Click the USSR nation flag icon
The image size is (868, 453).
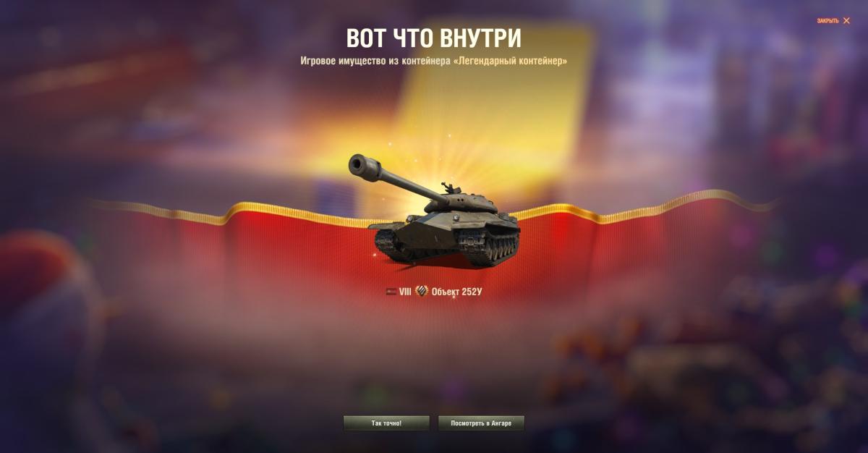coord(391,292)
